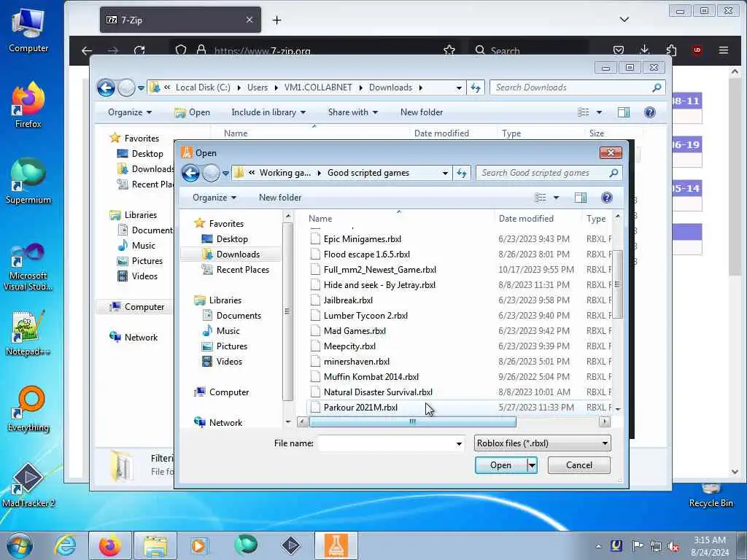Click the Windows Media Player taskbar icon

coord(198,545)
